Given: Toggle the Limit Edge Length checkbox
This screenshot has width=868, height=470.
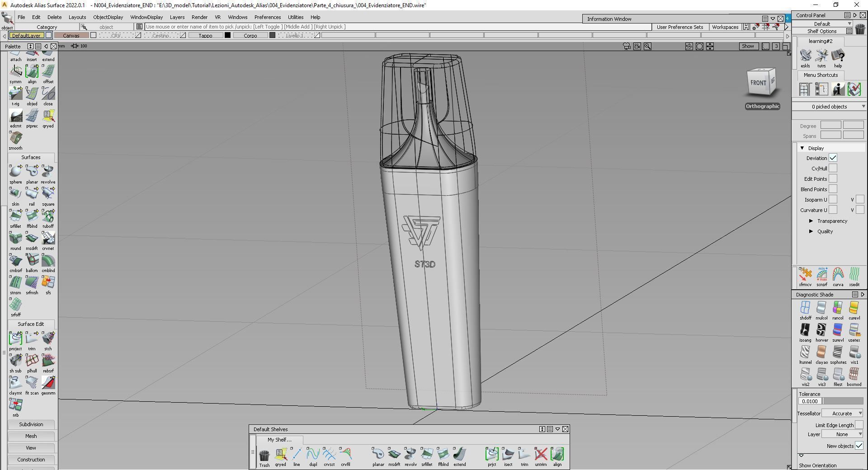Looking at the screenshot, I should pyautogui.click(x=859, y=425).
